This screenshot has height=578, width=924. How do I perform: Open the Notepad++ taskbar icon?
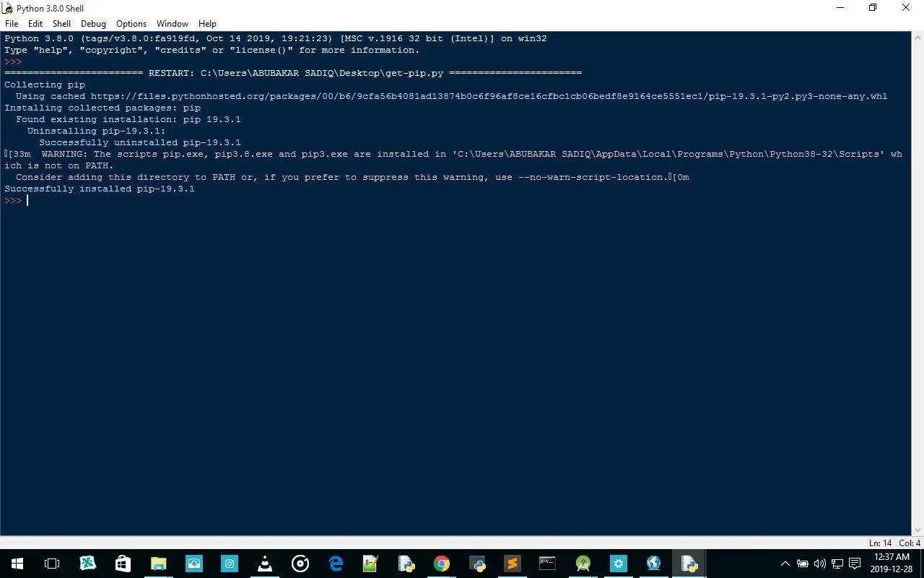[x=371, y=564]
